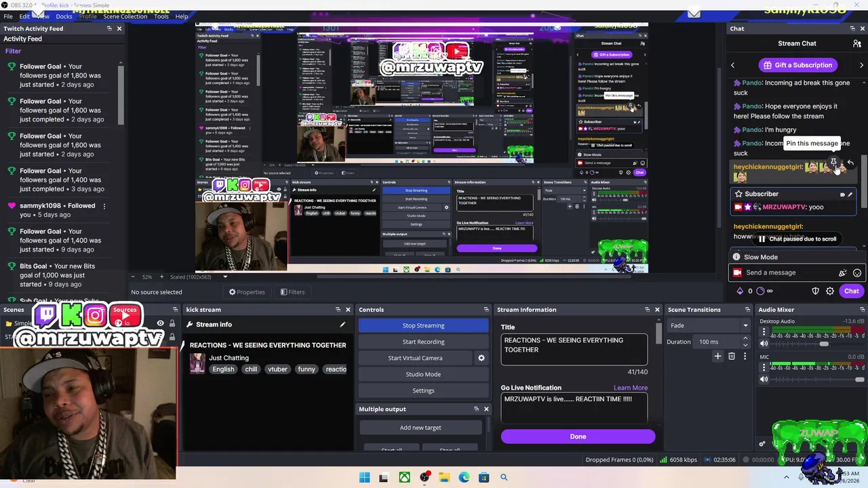
Task: Click Start Virtual Camera
Action: 415,358
